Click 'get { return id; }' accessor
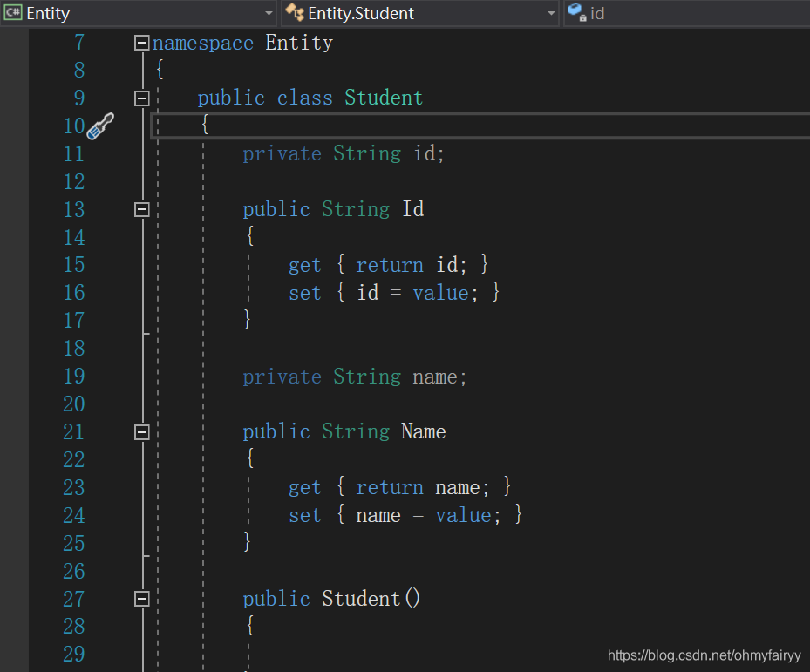 [x=389, y=265]
